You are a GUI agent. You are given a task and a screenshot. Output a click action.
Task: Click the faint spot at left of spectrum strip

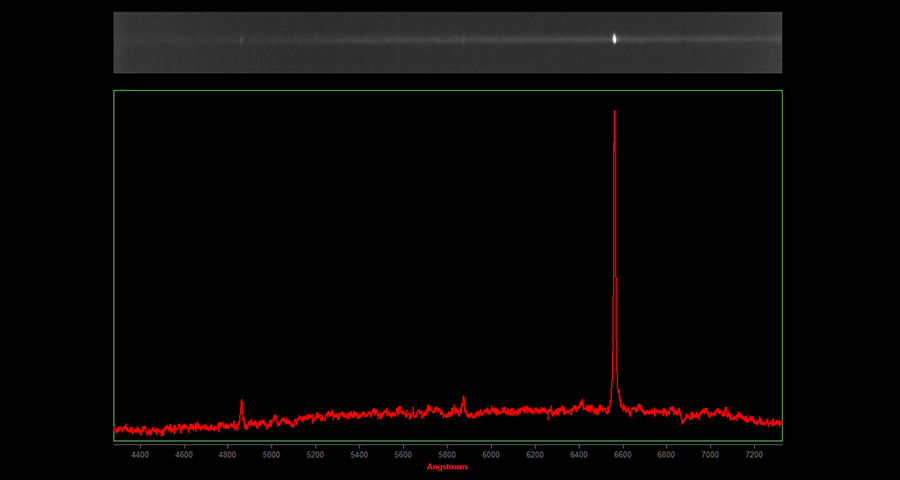tap(241, 40)
